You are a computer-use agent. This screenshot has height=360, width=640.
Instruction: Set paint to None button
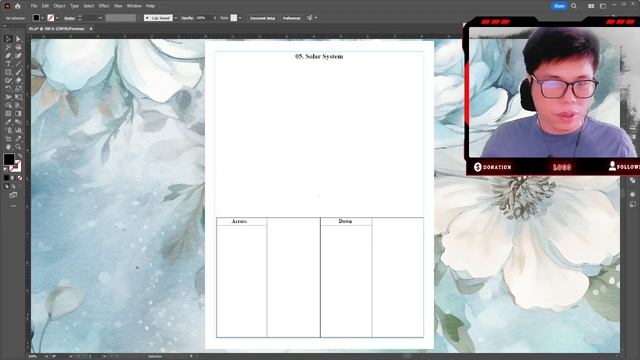(x=20, y=178)
